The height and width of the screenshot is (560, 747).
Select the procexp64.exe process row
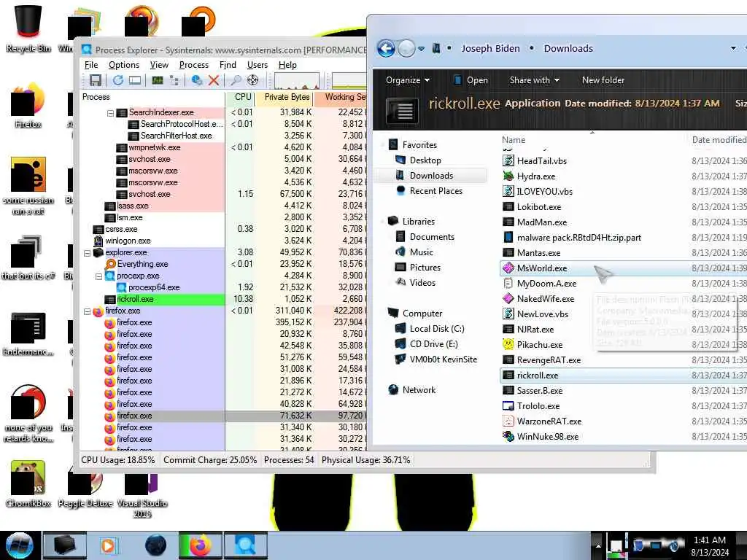pos(223,287)
